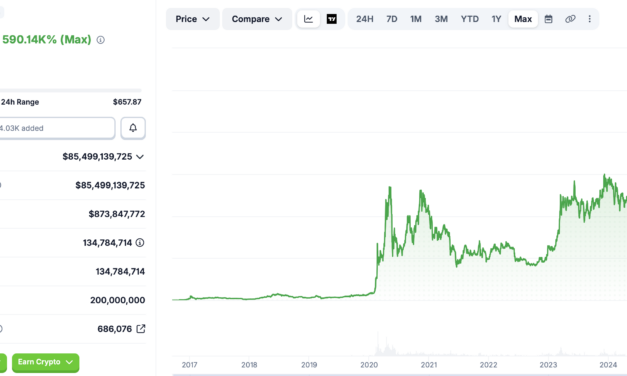Click info icon beside 134,784,714 supply
This screenshot has height=376, width=627.
pos(140,242)
